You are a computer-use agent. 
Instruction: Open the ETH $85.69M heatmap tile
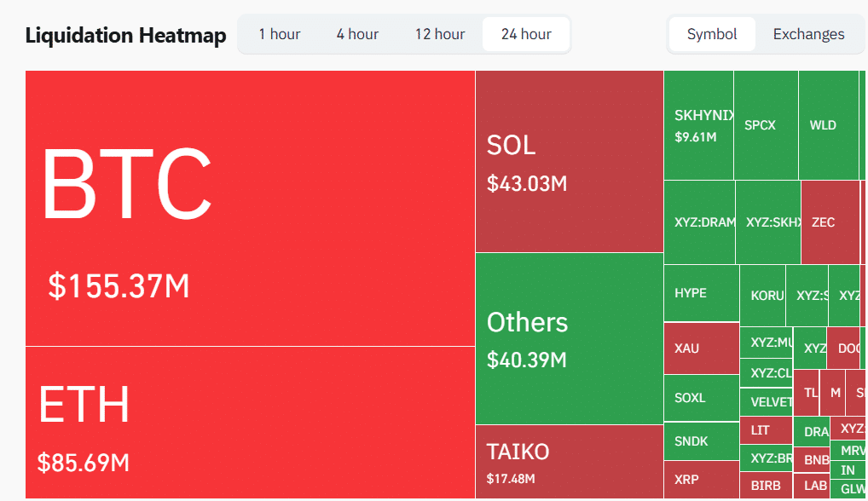tap(250, 423)
